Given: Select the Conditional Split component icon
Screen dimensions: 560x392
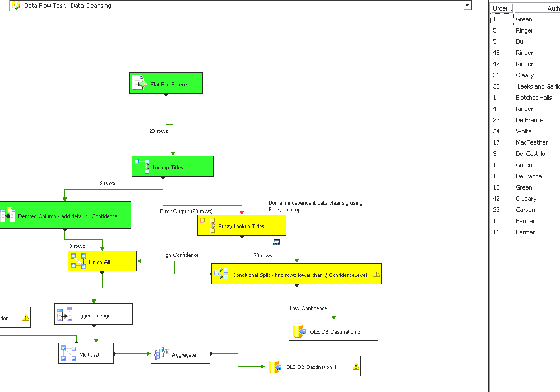Looking at the screenshot, I should tap(221, 273).
